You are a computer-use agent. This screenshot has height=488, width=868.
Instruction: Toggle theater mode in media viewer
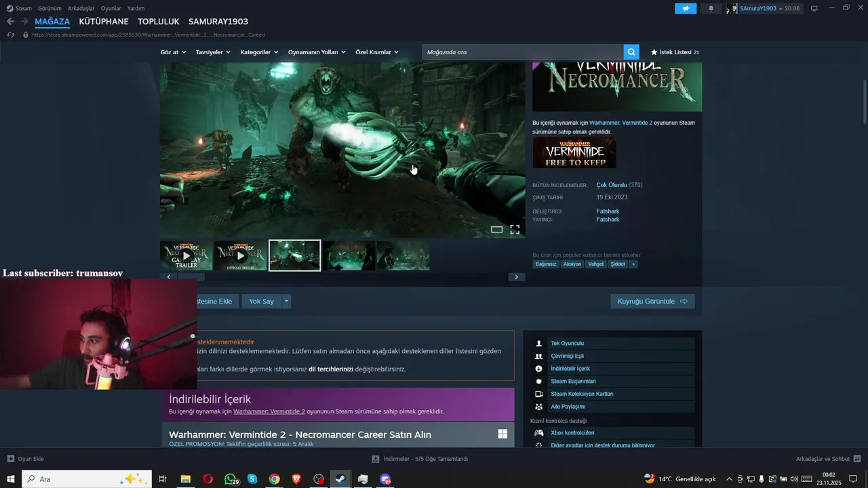[496, 230]
